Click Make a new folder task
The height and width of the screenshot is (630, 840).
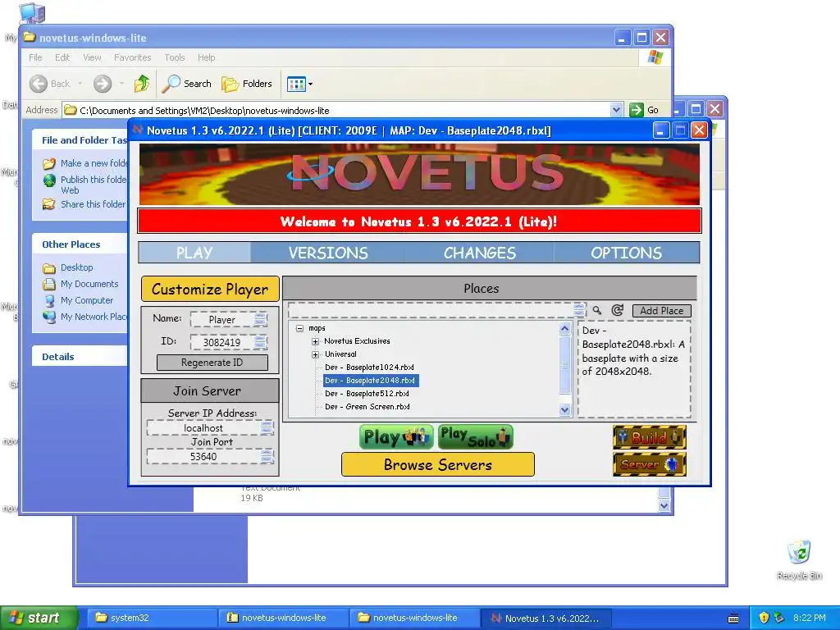point(87,163)
